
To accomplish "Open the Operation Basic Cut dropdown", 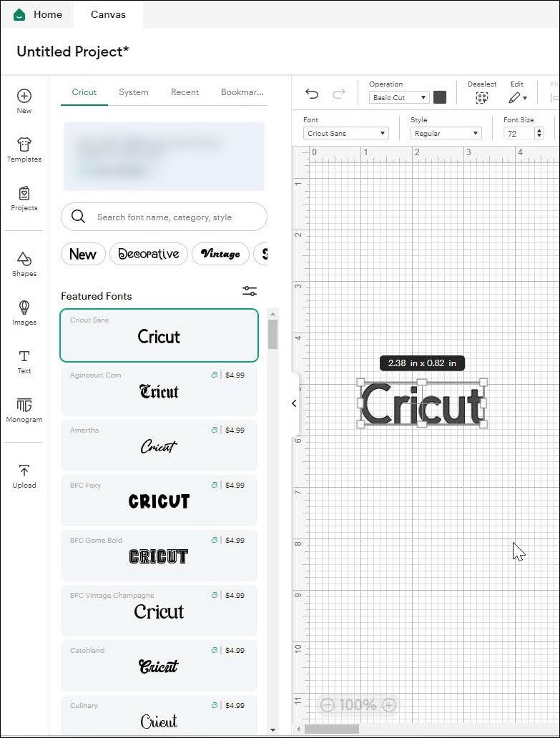I will pos(399,97).
